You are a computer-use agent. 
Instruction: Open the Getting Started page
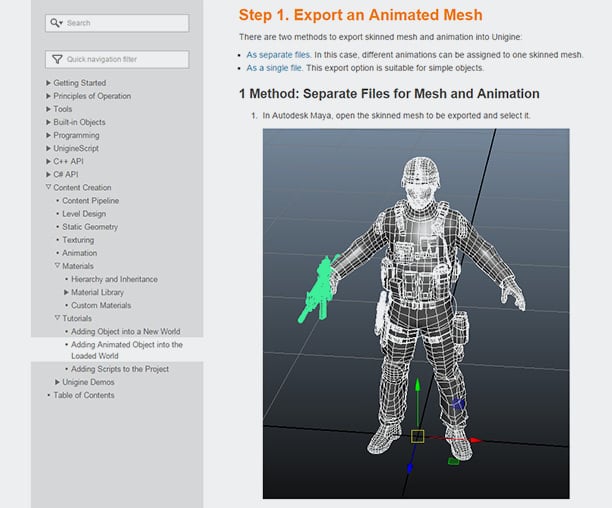[x=80, y=83]
